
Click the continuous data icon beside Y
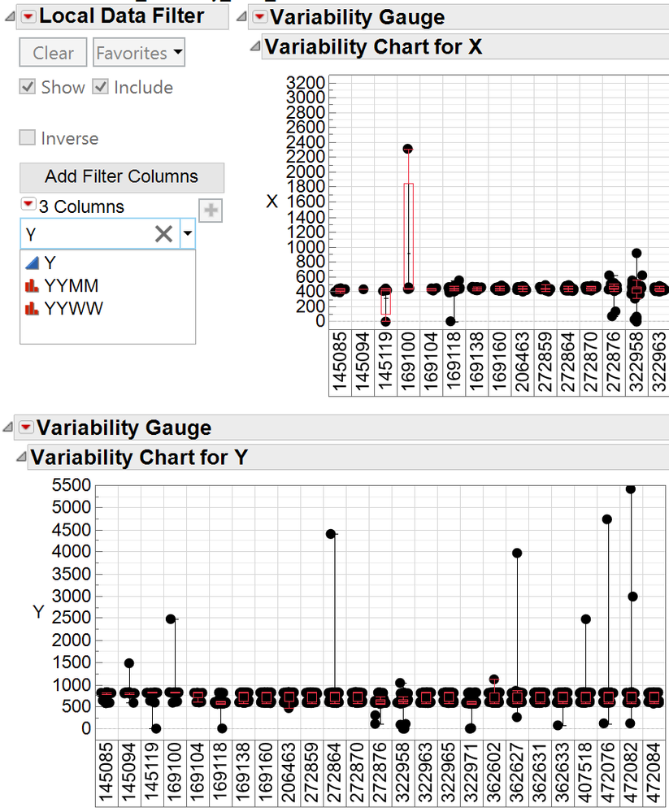[x=33, y=262]
